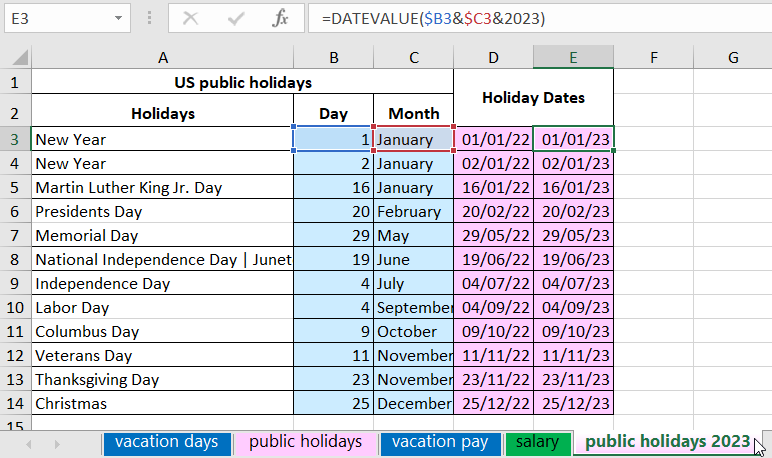
Task: Switch to the vacation pay sheet tab
Action: pyautogui.click(x=440, y=442)
